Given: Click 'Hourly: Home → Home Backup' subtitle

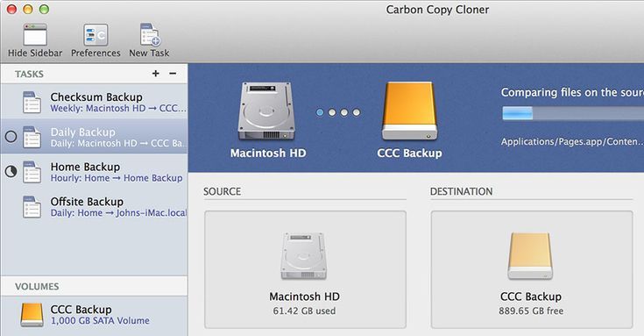Looking at the screenshot, I should [x=117, y=178].
